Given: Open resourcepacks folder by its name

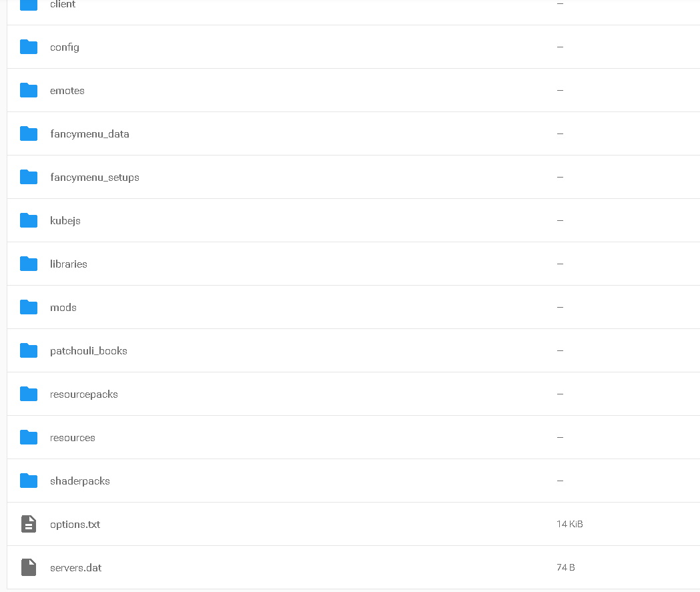Looking at the screenshot, I should (x=84, y=394).
